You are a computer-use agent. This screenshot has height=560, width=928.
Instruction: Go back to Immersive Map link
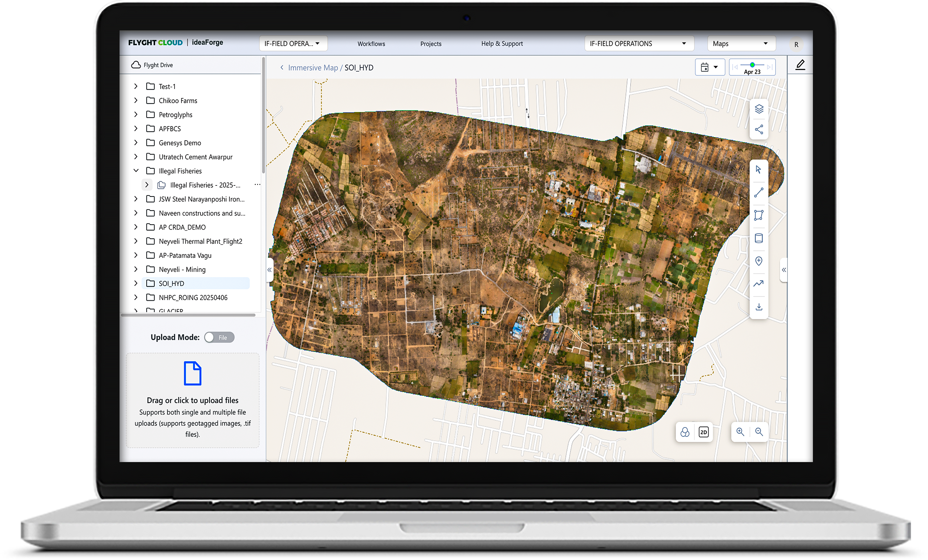coord(313,68)
